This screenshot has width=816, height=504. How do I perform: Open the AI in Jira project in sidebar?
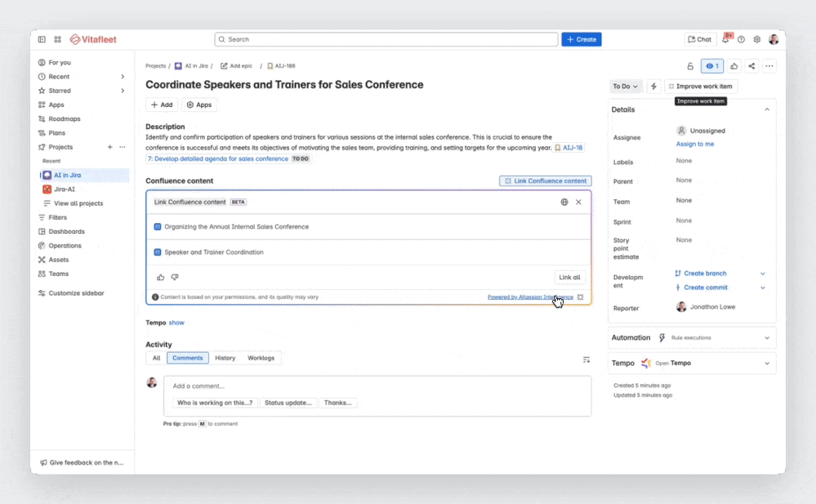pos(84,176)
